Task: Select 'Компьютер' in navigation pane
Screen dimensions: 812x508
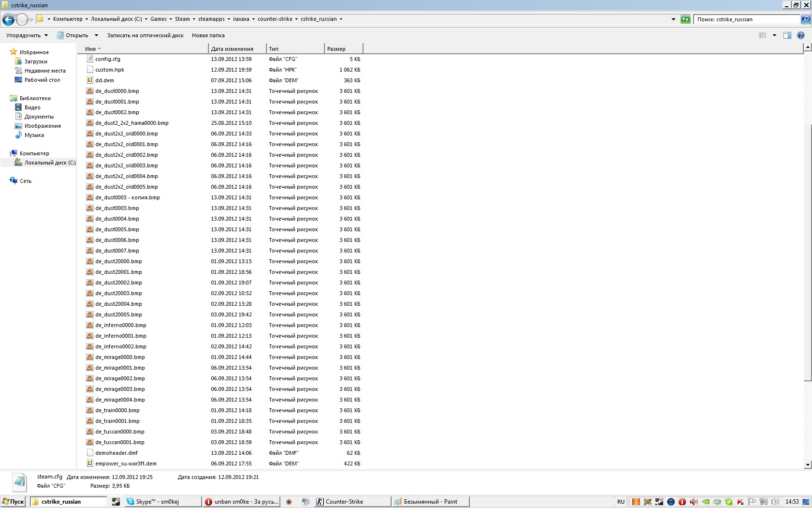Action: pyautogui.click(x=34, y=153)
